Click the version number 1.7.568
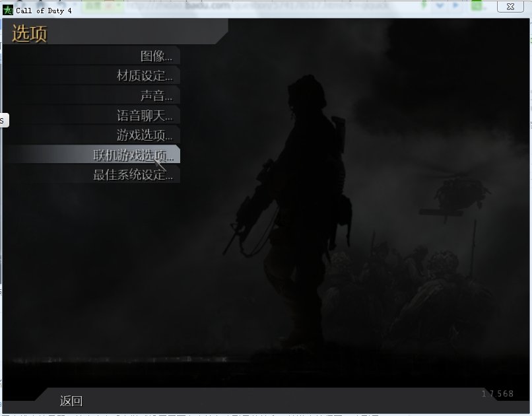 tap(497, 394)
